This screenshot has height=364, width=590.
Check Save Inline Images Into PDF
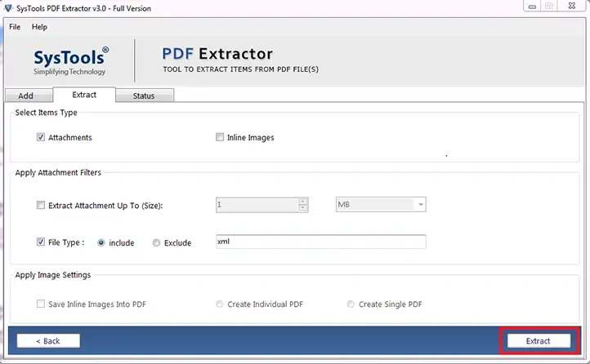[41, 304]
